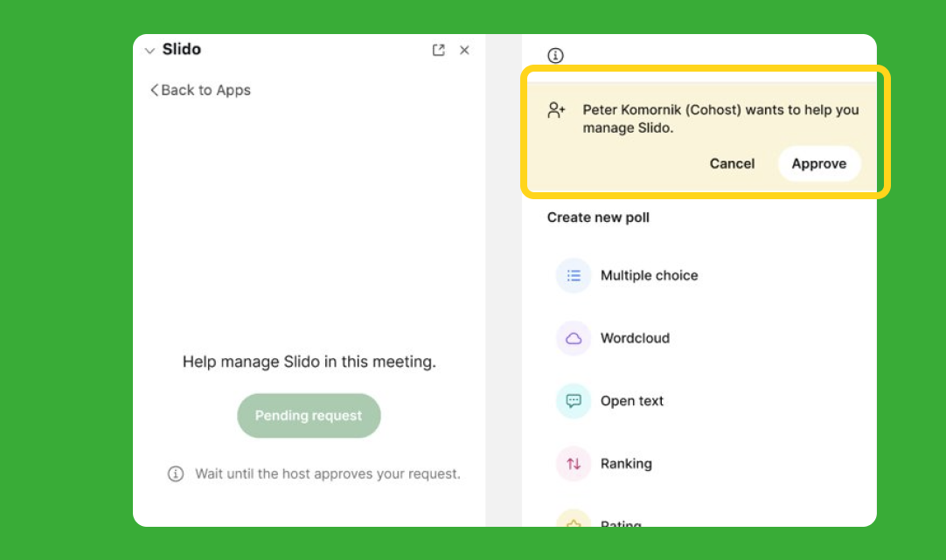Screen dimensions: 946x560
Task: Click the Pending request button
Action: tap(309, 415)
